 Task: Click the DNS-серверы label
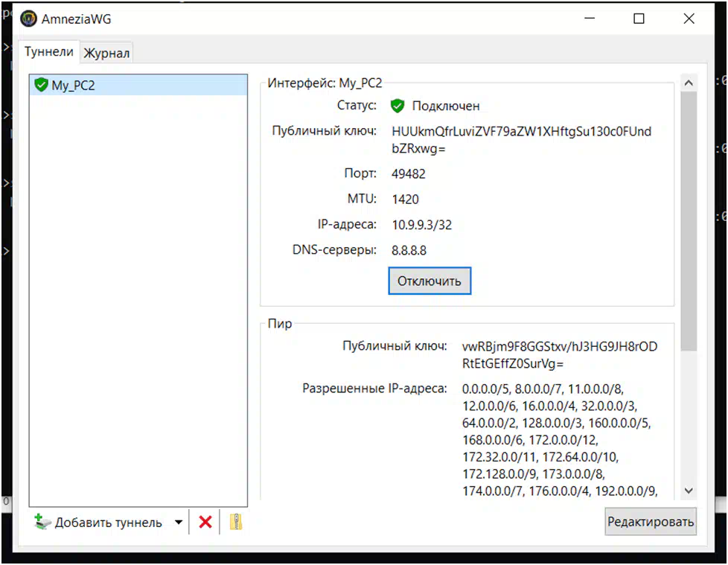[334, 250]
